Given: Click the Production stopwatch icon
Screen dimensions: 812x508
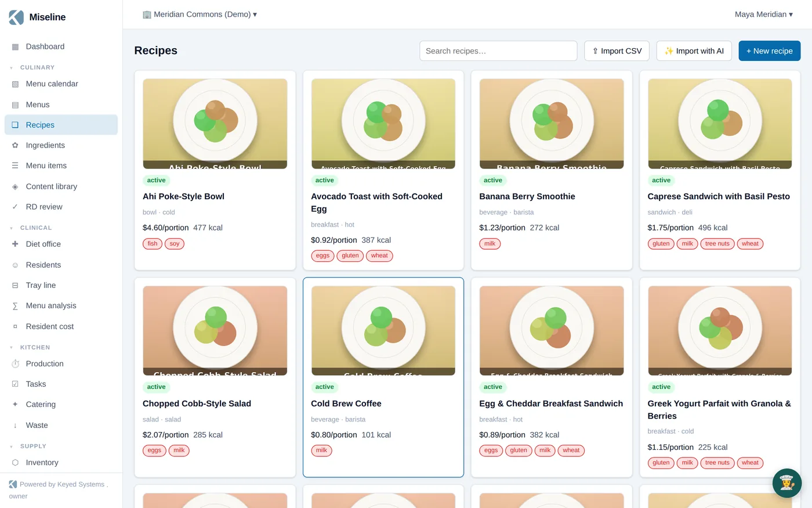Looking at the screenshot, I should point(15,363).
